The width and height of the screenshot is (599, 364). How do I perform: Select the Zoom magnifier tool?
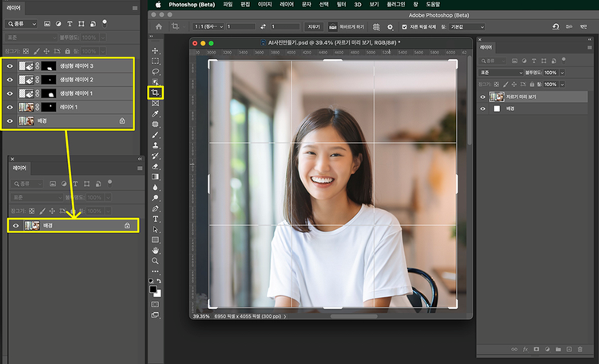click(155, 261)
